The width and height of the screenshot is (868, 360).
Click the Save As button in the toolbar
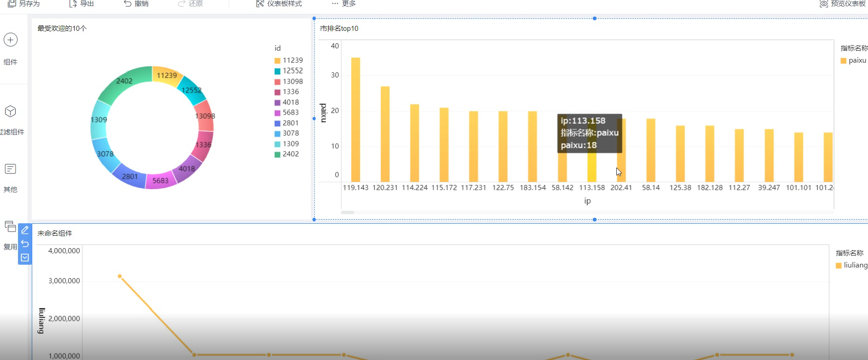24,4
